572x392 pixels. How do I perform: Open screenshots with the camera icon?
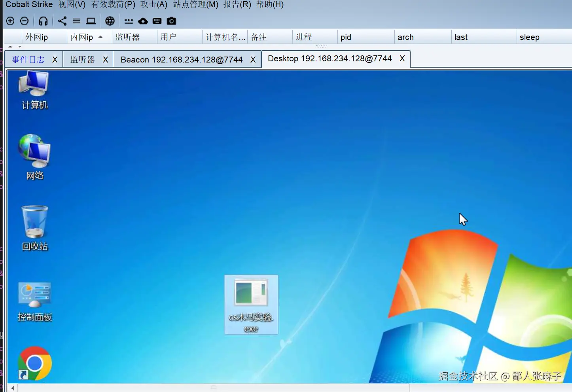pos(171,21)
